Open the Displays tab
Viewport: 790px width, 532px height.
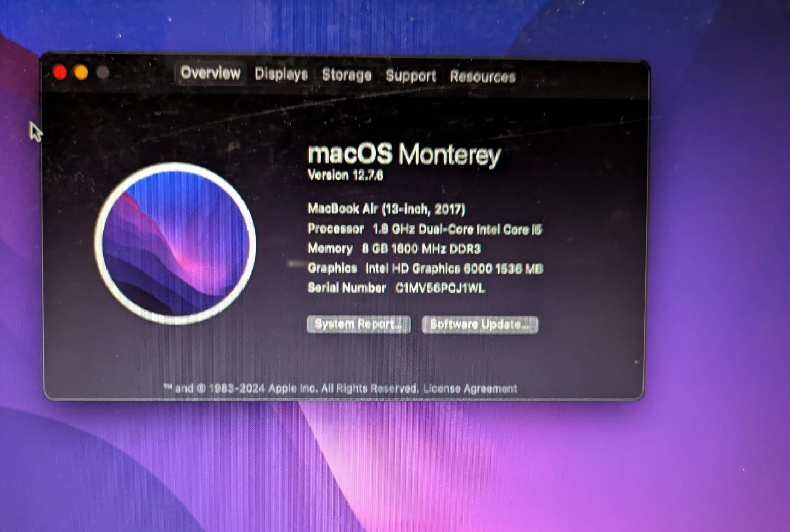pyautogui.click(x=281, y=74)
